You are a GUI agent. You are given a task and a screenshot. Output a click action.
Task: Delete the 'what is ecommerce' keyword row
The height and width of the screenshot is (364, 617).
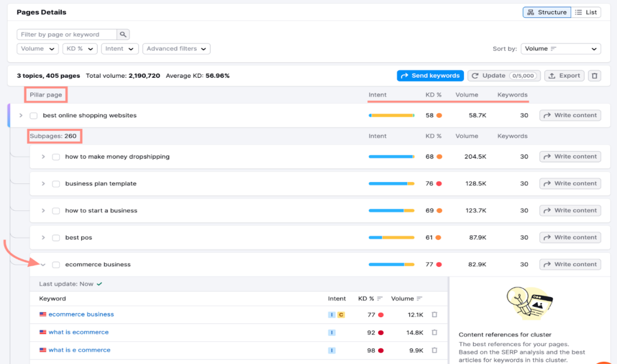(435, 332)
